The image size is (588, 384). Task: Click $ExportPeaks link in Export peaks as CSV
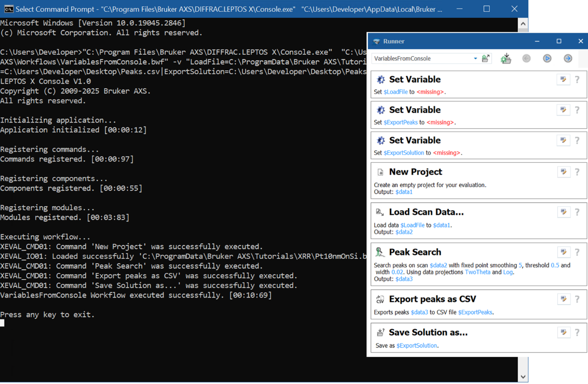coord(475,312)
